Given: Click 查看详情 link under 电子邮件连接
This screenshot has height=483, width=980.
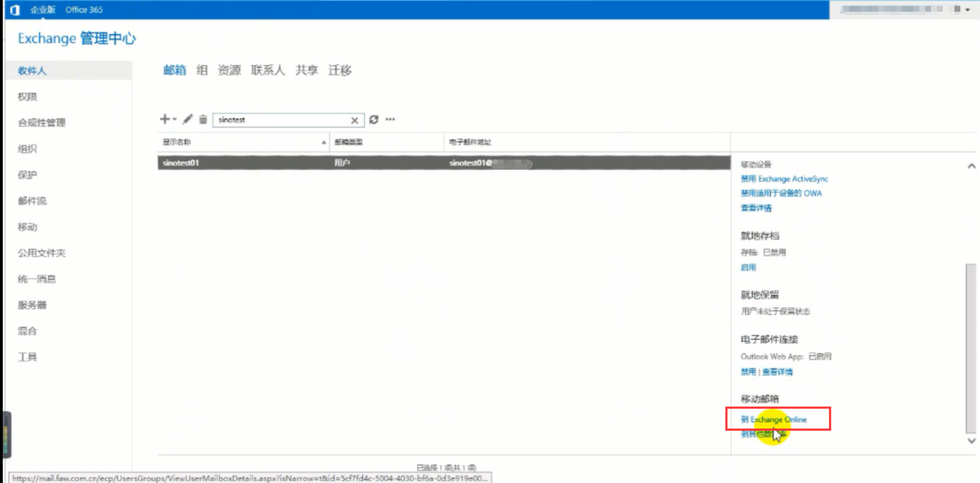Looking at the screenshot, I should tap(777, 372).
